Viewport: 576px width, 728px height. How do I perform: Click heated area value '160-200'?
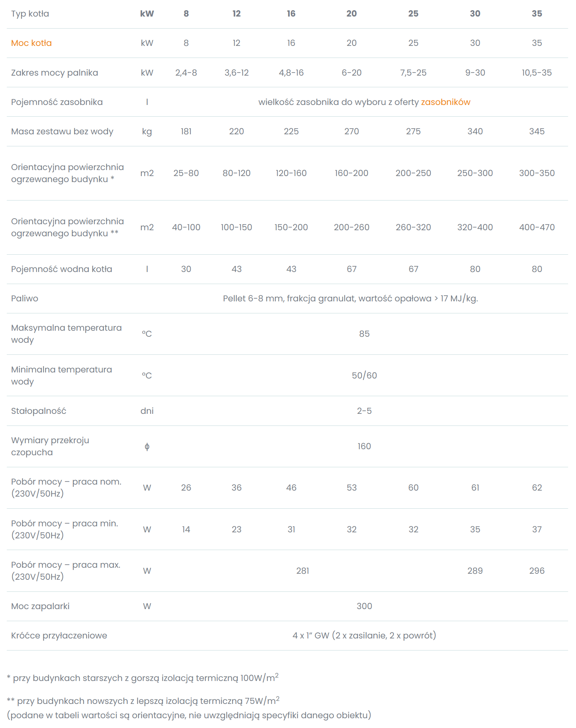[x=351, y=173]
